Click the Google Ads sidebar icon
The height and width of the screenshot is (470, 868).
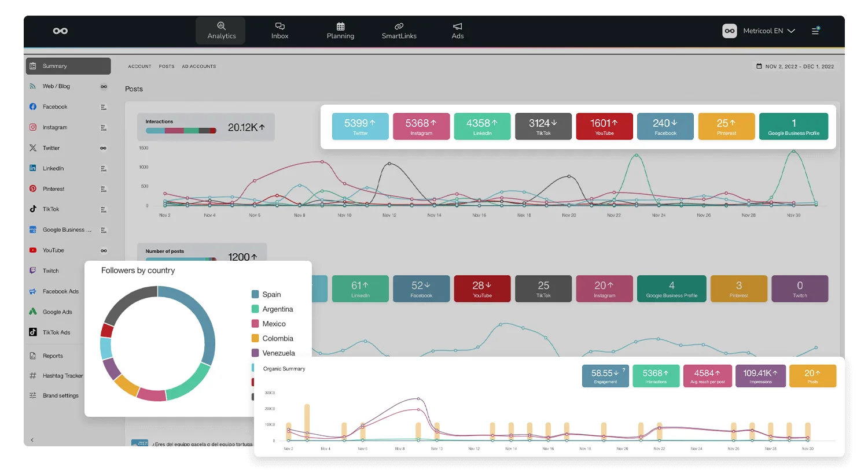click(x=33, y=312)
